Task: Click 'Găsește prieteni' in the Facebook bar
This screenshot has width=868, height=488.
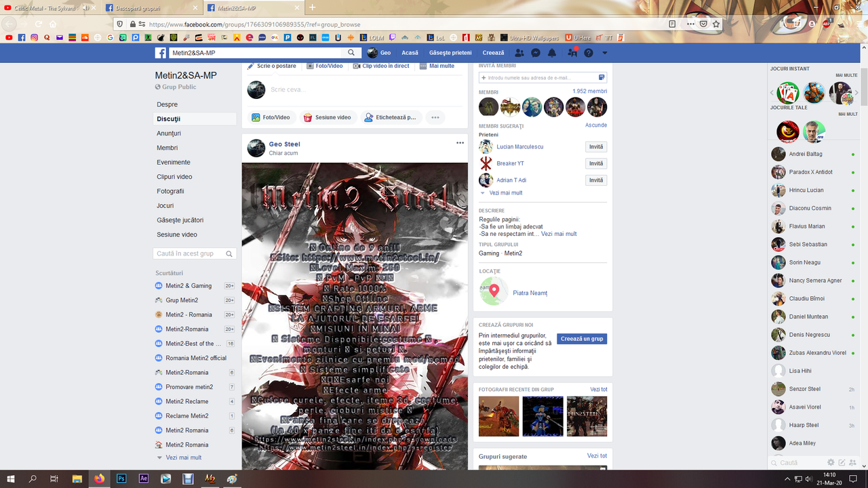Action: click(450, 53)
